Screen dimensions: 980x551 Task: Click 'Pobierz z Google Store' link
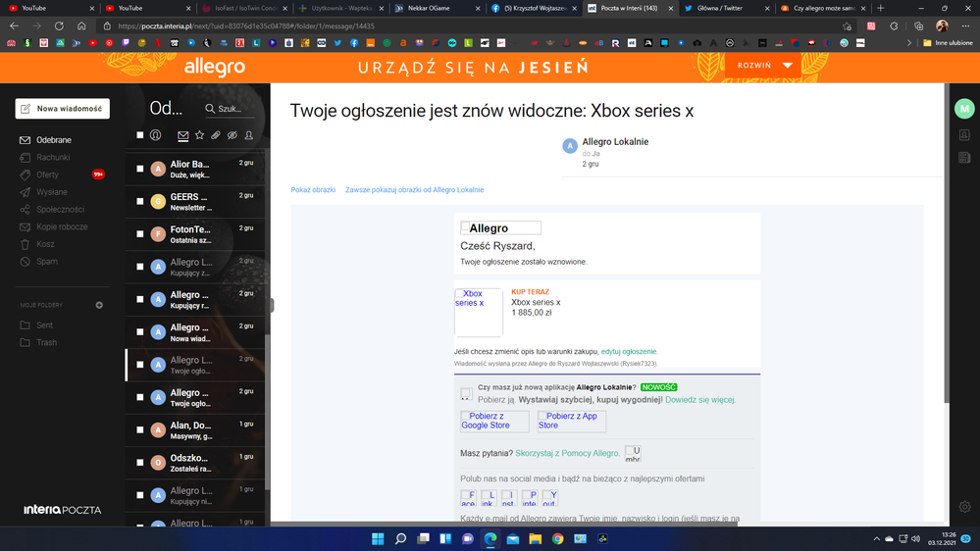[494, 421]
